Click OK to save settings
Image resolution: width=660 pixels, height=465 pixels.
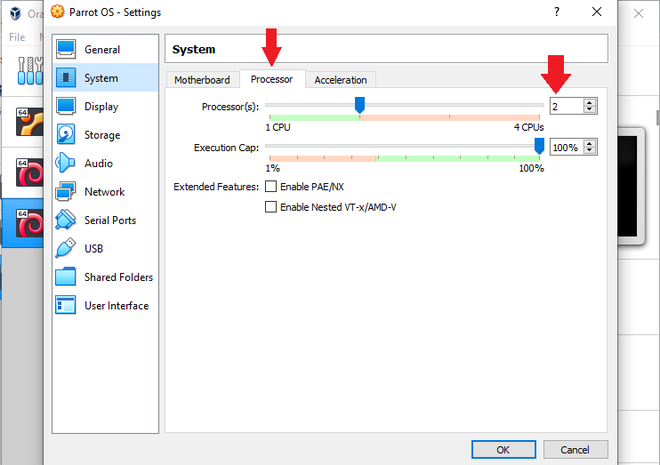503,450
